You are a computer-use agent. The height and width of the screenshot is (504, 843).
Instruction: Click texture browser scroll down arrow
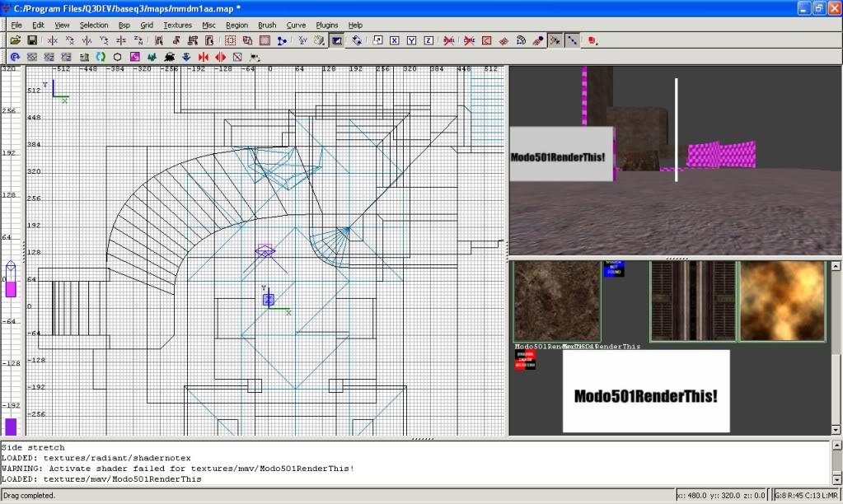[x=837, y=429]
